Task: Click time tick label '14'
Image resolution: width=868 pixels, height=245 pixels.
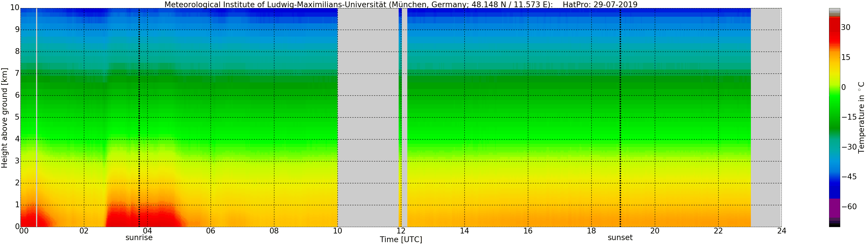Action: tap(464, 231)
